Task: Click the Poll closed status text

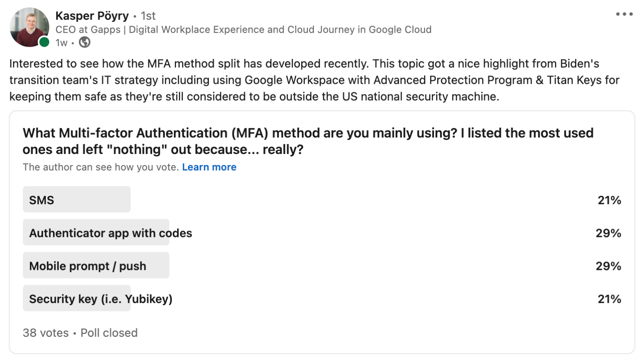Action: 109,333
